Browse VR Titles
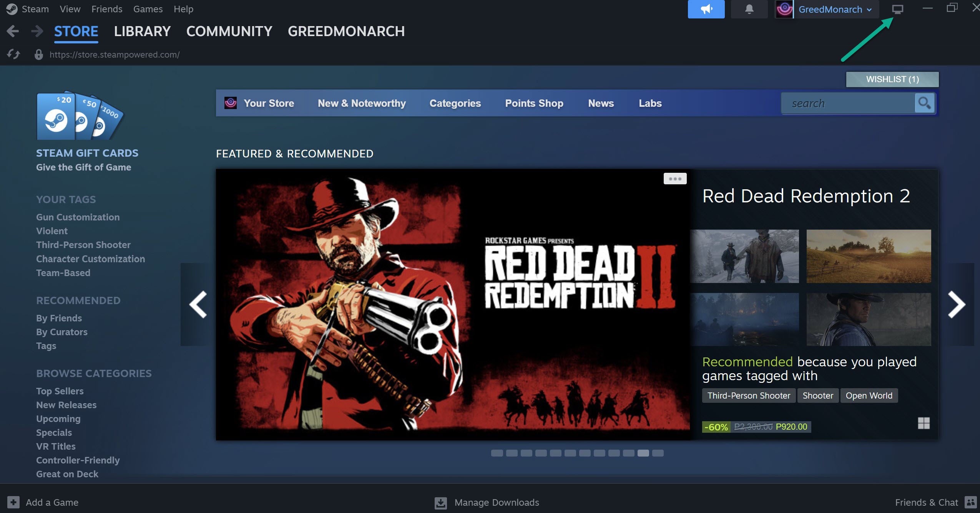The image size is (980, 513). click(x=56, y=446)
